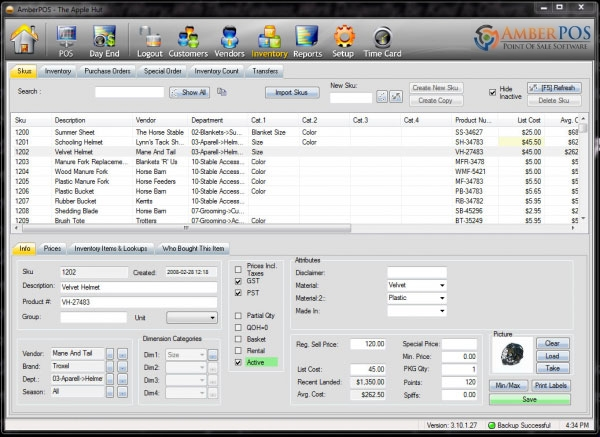Image resolution: width=600 pixels, height=437 pixels.
Task: Uncheck the Hide Inactive checkbox
Action: [493, 92]
